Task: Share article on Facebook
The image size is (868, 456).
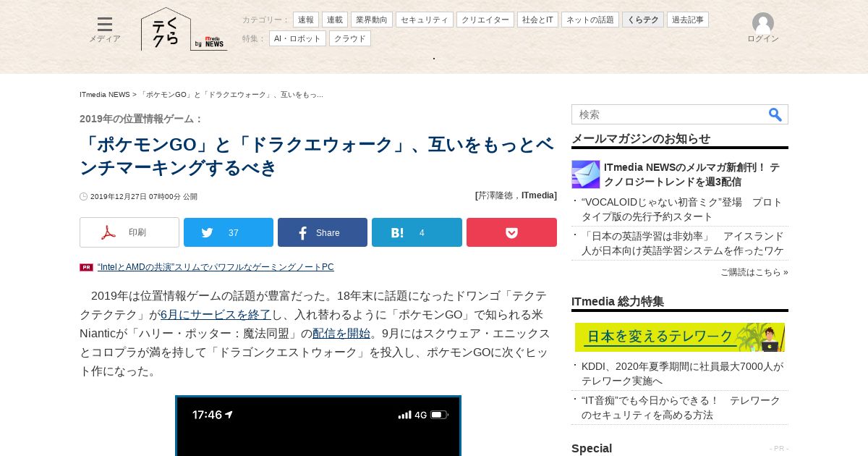Action: click(323, 232)
